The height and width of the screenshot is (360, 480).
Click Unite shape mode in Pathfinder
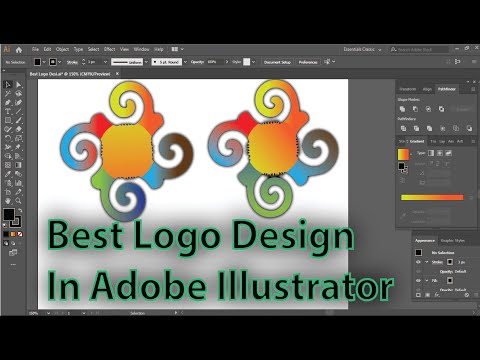coord(402,109)
